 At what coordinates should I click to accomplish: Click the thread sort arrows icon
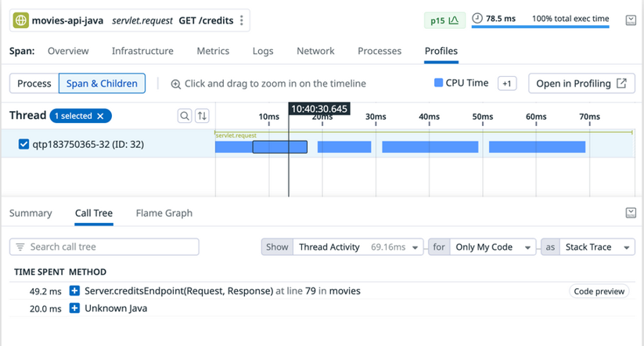coord(202,116)
